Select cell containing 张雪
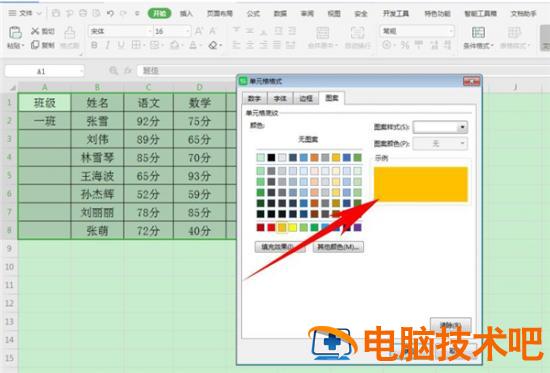 [97, 121]
